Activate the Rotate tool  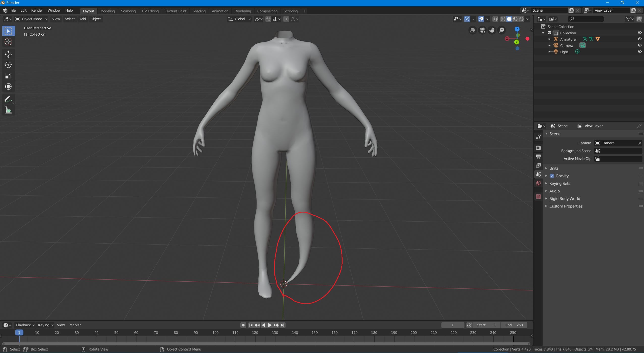coord(8,65)
